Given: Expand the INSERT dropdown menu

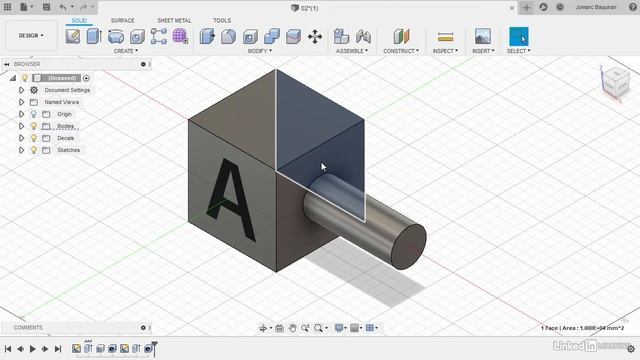Looking at the screenshot, I should point(483,51).
